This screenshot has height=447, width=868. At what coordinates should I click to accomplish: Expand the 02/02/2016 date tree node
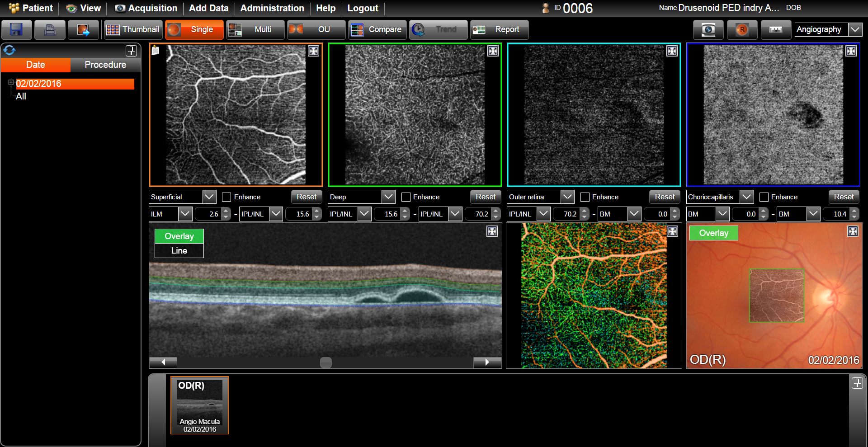11,83
